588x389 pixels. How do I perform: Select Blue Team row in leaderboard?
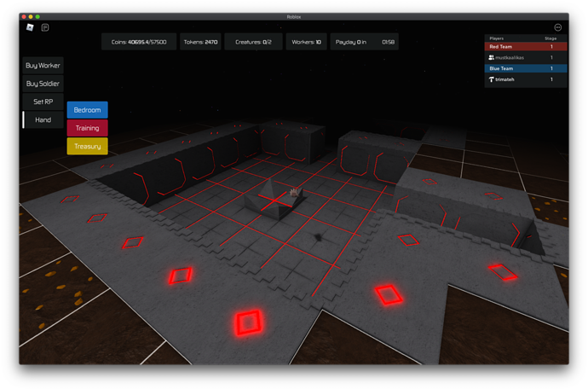(x=526, y=68)
